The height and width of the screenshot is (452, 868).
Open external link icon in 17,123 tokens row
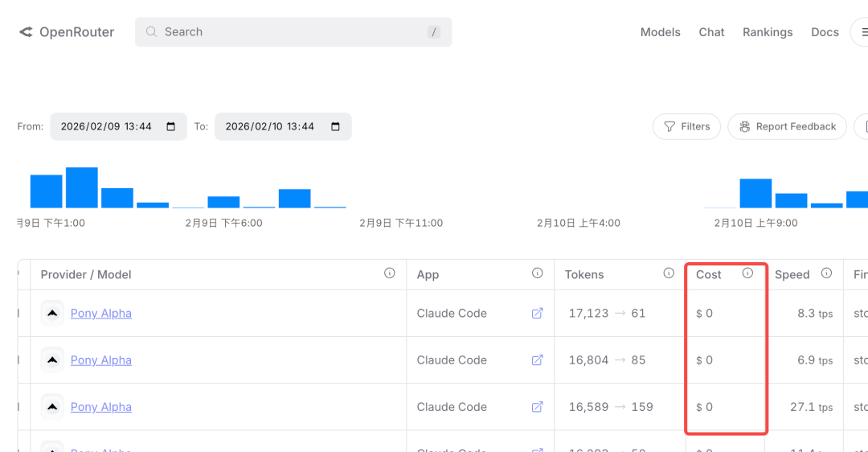(x=537, y=314)
